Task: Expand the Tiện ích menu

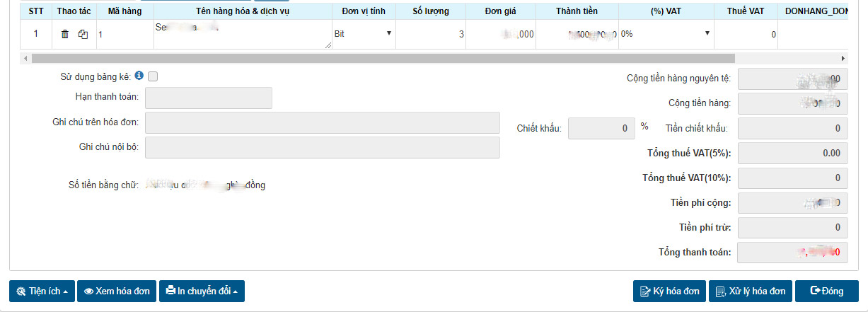Action: [42, 291]
